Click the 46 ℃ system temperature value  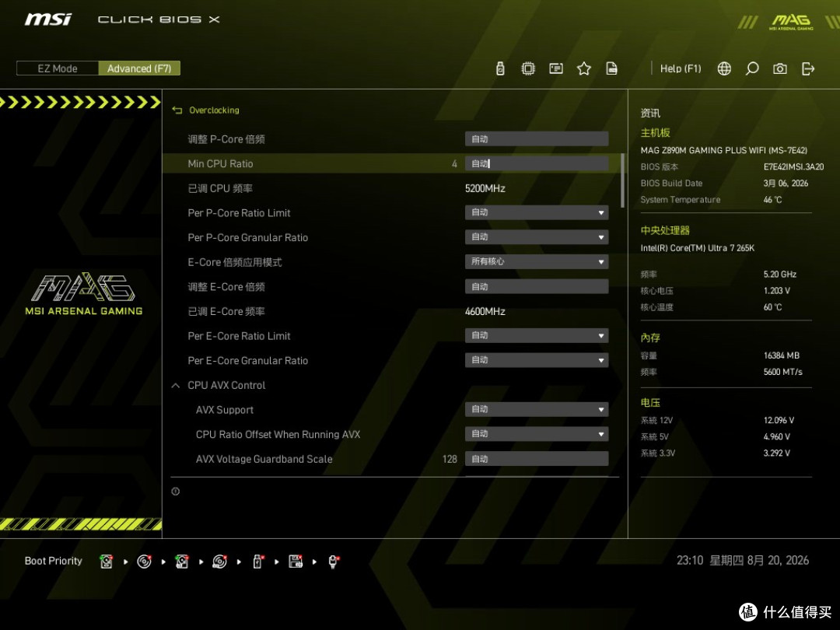click(772, 200)
